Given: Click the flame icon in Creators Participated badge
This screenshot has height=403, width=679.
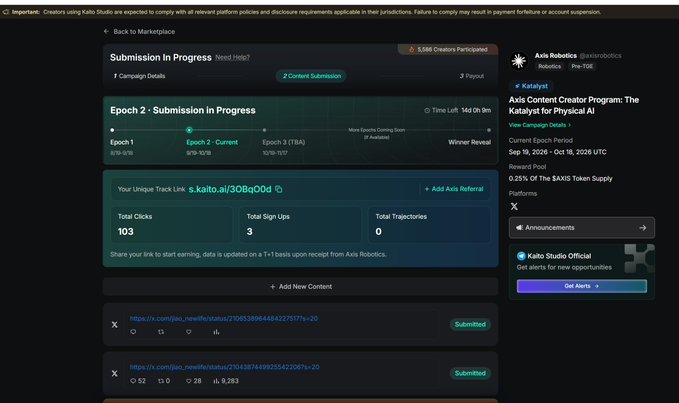Looking at the screenshot, I should coord(411,49).
